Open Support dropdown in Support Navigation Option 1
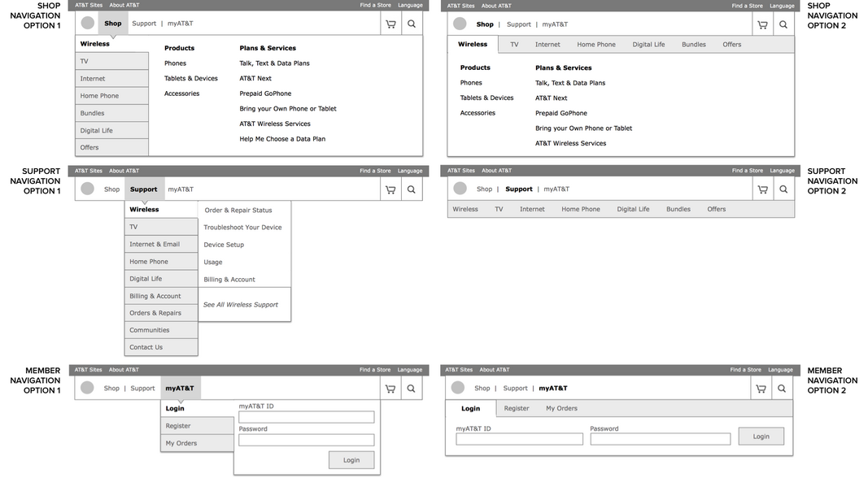The height and width of the screenshot is (478, 868). pos(144,189)
